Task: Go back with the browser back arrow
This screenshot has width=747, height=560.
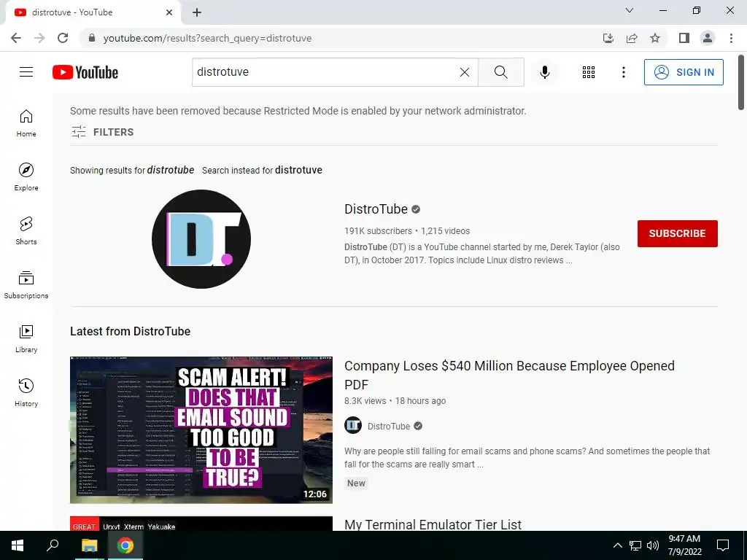Action: (16, 38)
